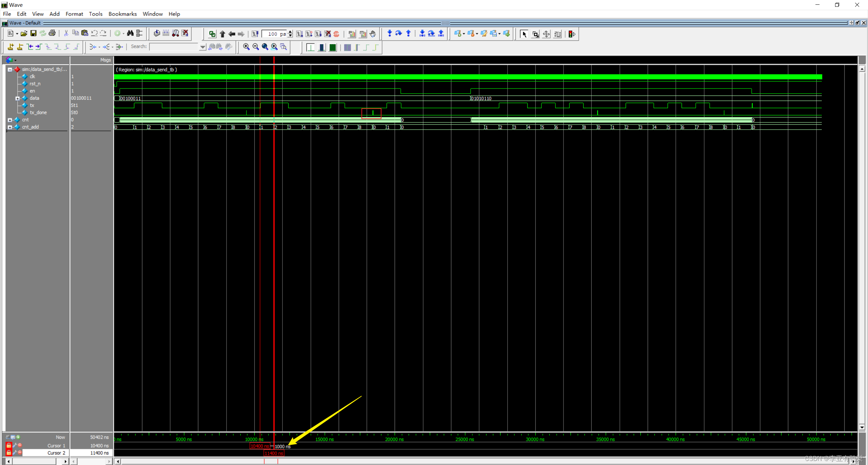868x465 pixels.
Task: Open the Delete Bookmark dropdown arrow
Action: click(x=477, y=34)
